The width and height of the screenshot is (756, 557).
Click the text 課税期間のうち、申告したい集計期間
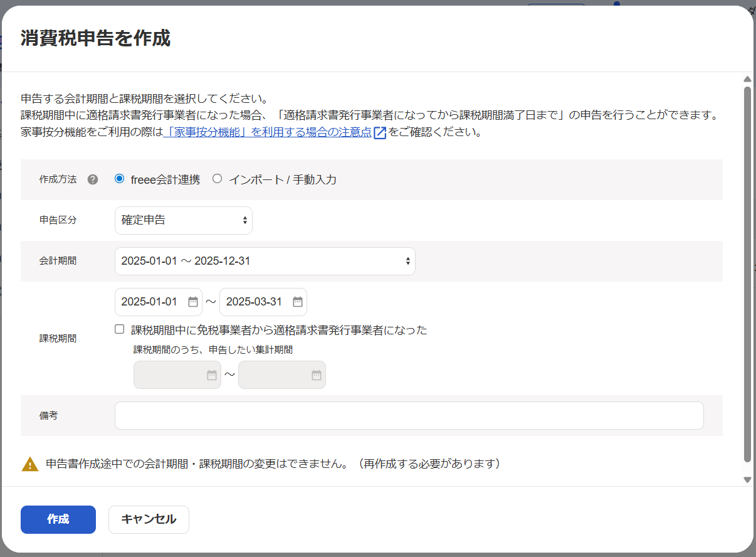[x=213, y=350]
